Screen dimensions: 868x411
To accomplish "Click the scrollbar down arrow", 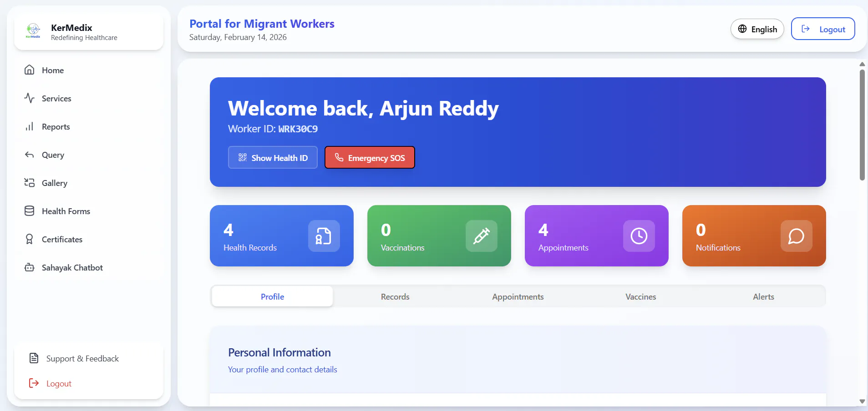I will coord(862,401).
